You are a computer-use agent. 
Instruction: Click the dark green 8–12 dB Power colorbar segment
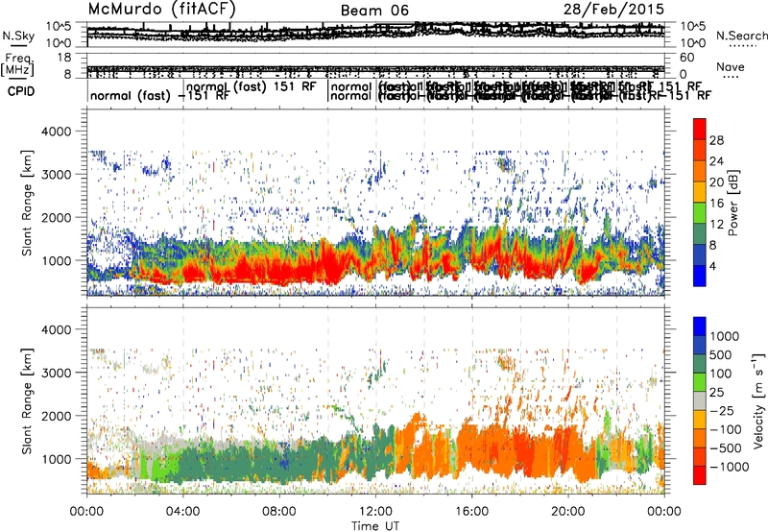pos(700,233)
